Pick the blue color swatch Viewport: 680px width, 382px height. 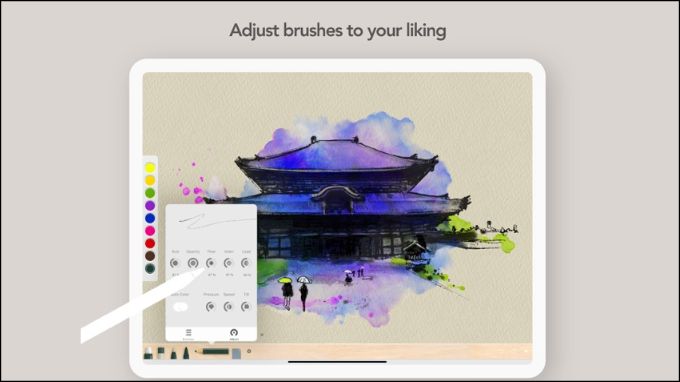(150, 218)
